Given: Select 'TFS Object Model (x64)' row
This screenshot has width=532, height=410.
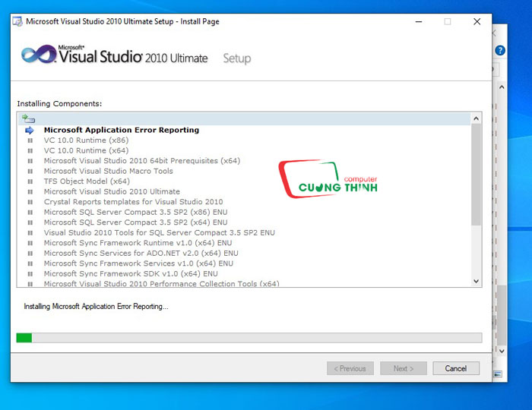Looking at the screenshot, I should click(x=87, y=181).
